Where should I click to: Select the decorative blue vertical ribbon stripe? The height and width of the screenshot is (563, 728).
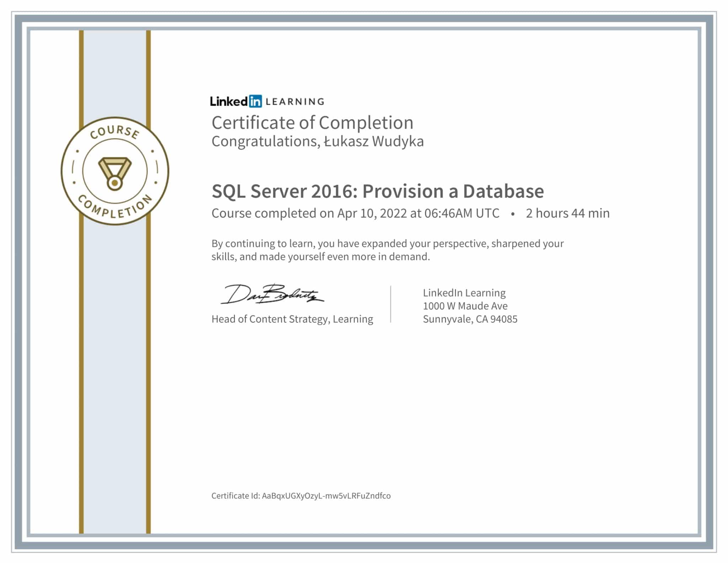click(115, 391)
